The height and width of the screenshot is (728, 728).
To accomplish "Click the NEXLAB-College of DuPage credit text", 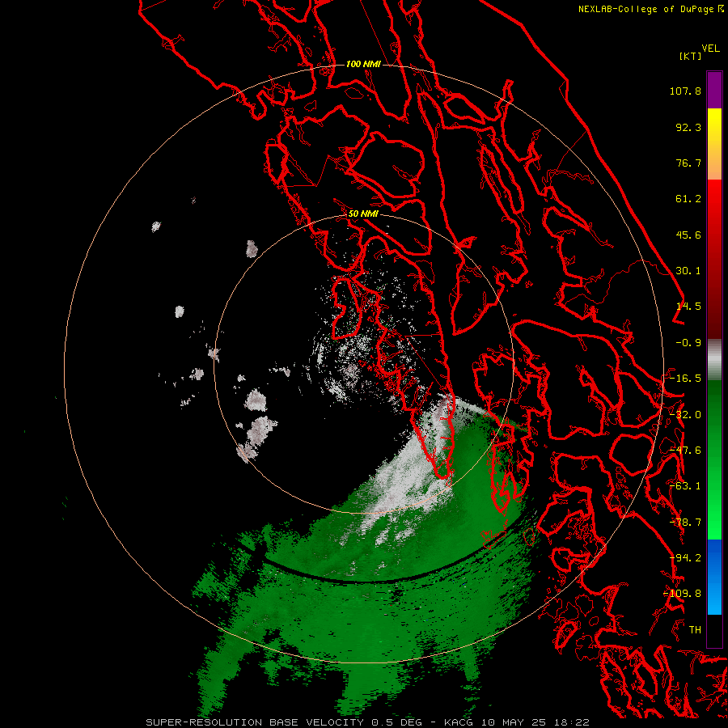I will tap(651, 9).
